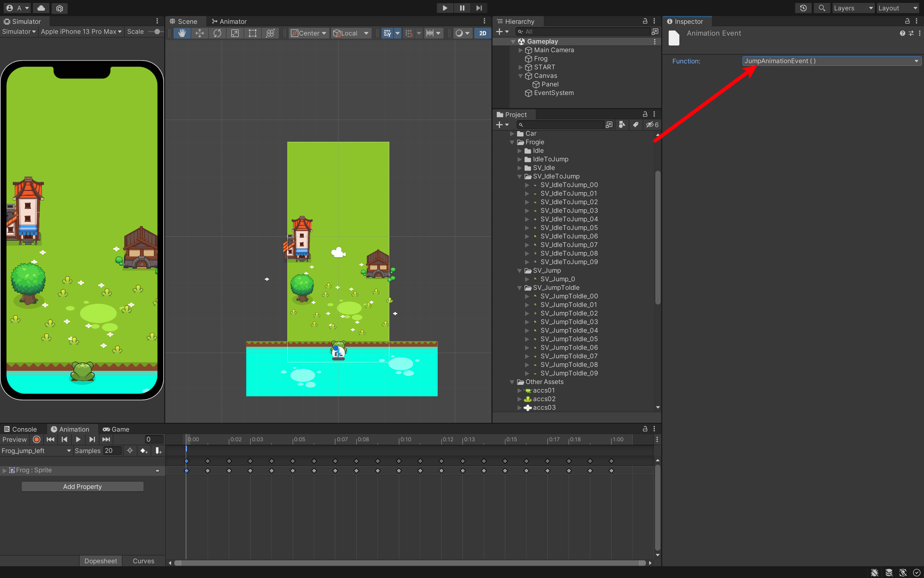This screenshot has height=578, width=924.
Task: Play the animation clip
Action: coord(78,440)
